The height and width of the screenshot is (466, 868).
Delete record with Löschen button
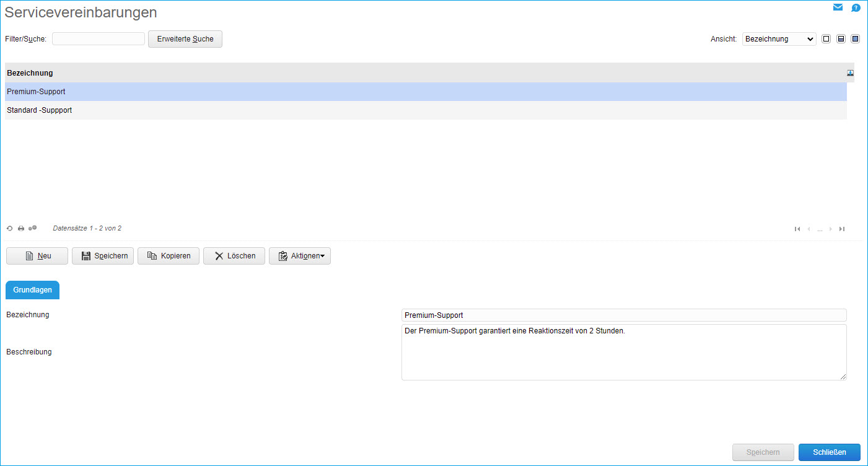pos(234,256)
